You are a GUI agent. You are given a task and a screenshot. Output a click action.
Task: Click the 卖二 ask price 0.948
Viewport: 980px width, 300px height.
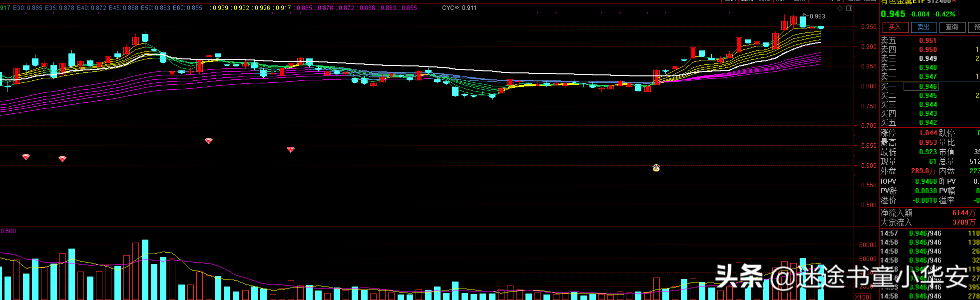[x=928, y=68]
